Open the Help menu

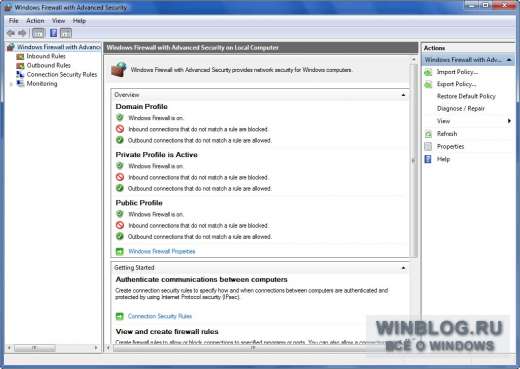click(79, 21)
